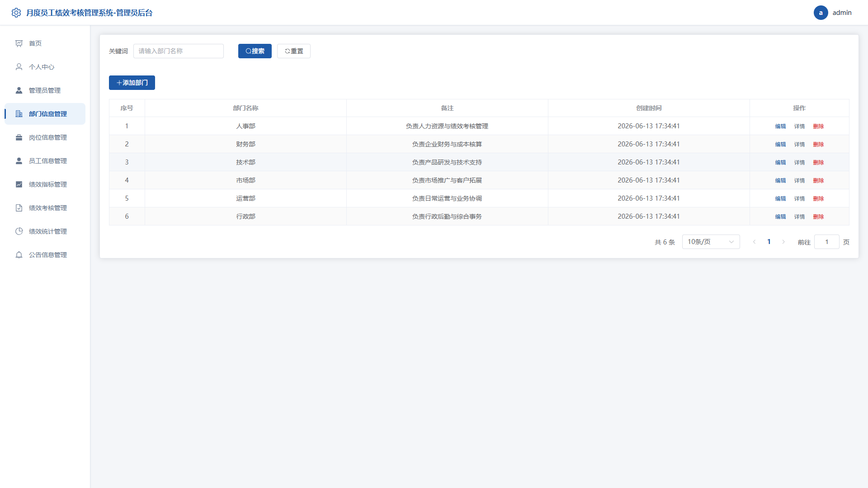Click the 管理员管理 person icon
Screen dimensions: 868x488
(x=19, y=90)
